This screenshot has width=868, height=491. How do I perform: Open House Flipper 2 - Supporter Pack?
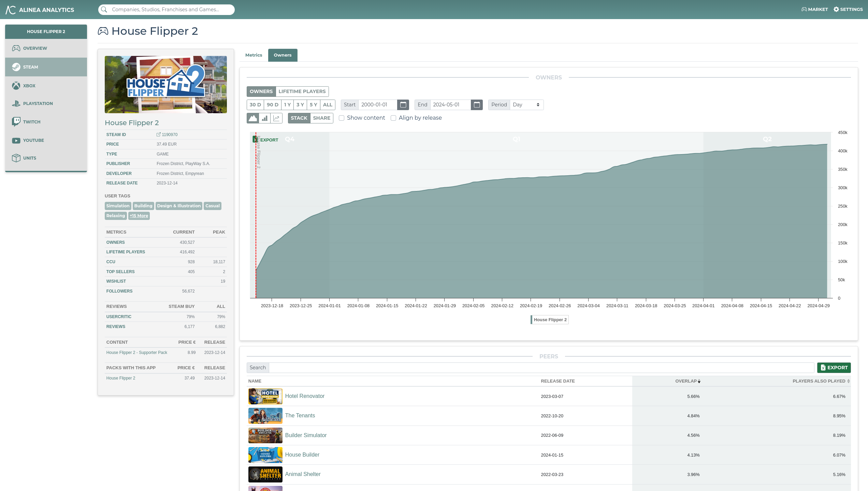click(137, 353)
